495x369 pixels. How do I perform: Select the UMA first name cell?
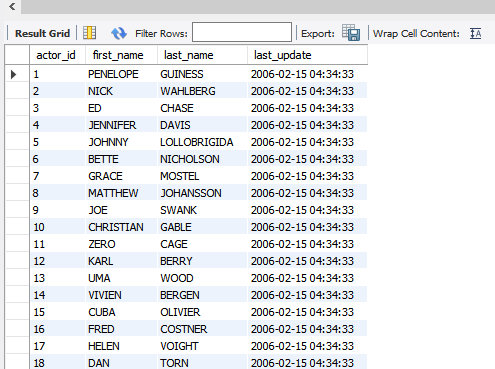[x=121, y=278]
